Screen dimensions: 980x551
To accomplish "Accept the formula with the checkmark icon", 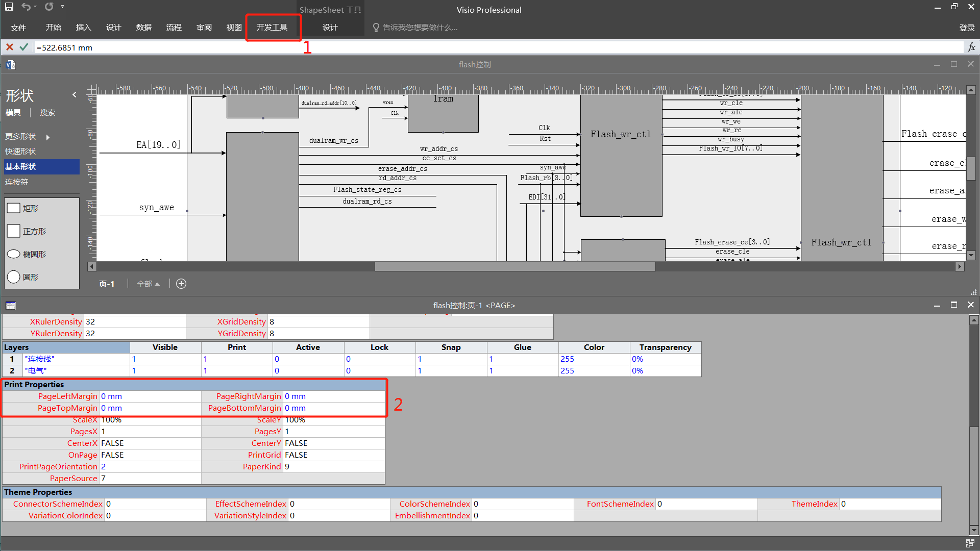I will [x=23, y=47].
